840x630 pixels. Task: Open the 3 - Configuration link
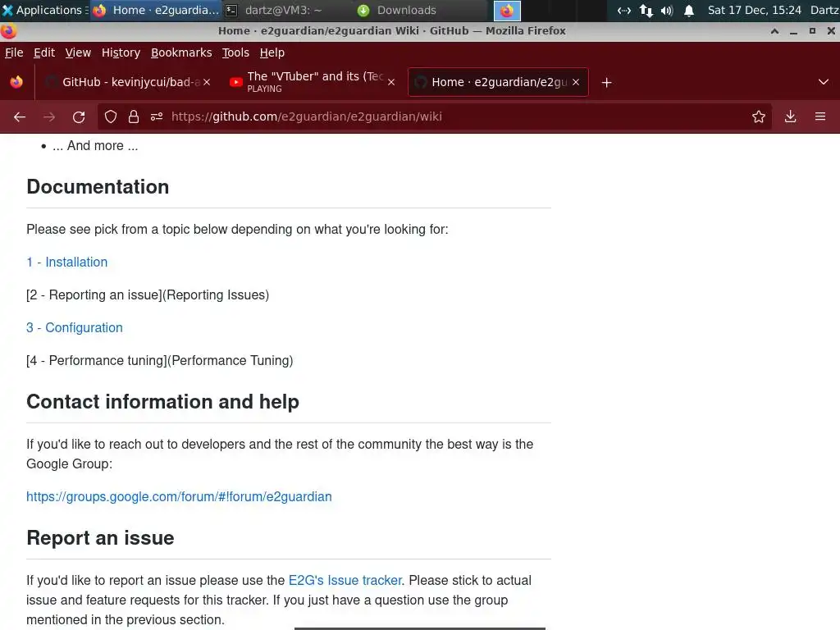coord(75,327)
